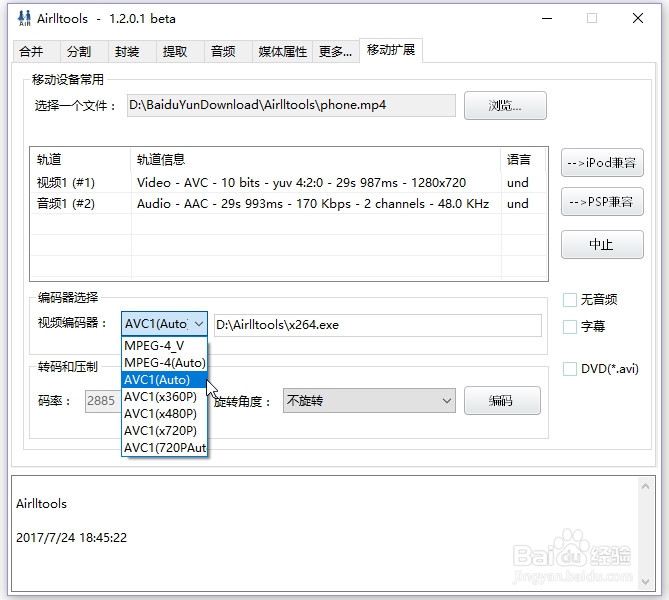Click the -->PSP兼容 button
669x600 pixels.
602,201
